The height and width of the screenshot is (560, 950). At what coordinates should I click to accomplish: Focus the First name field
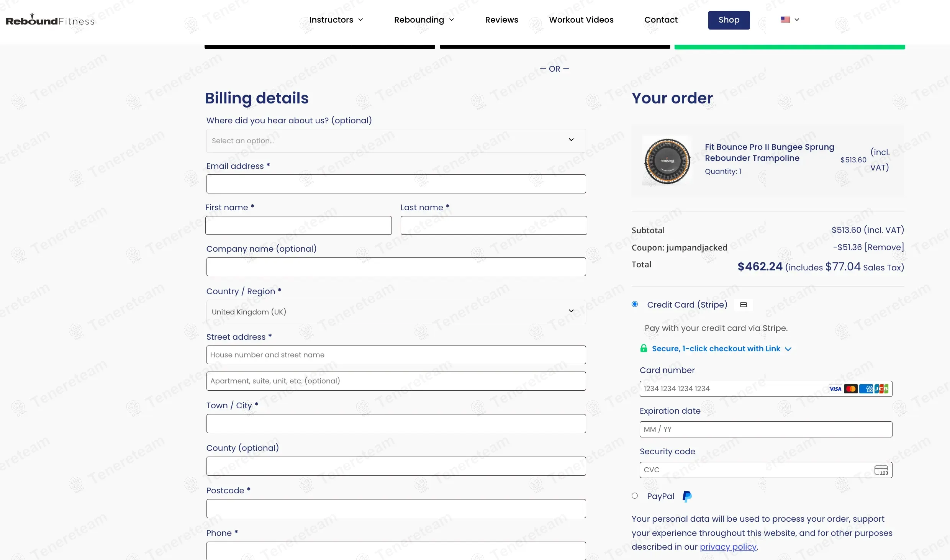298,225
